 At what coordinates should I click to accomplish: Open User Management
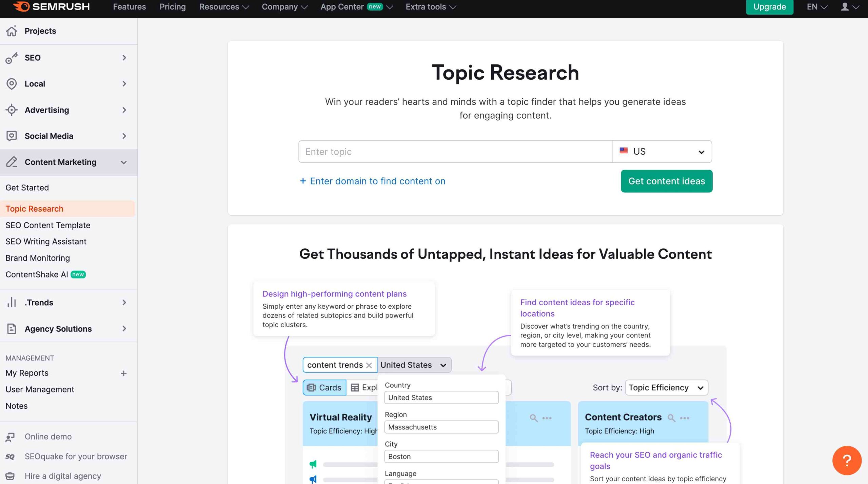coord(40,389)
